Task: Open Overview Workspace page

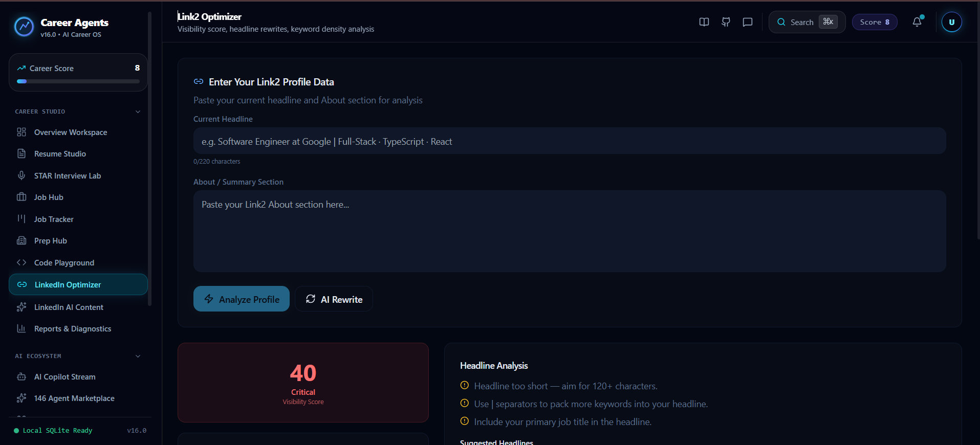Action: [x=78, y=132]
